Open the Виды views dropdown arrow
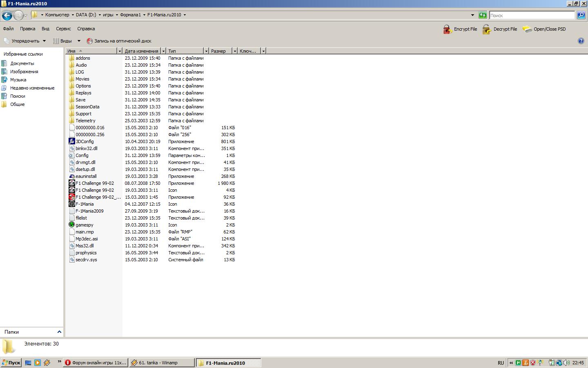This screenshot has height=368, width=588. [79, 41]
